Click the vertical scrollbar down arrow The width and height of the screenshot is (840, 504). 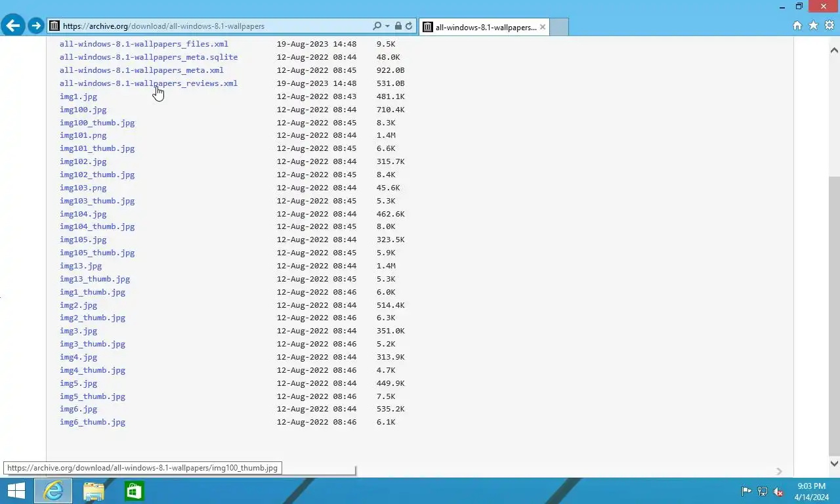834,463
